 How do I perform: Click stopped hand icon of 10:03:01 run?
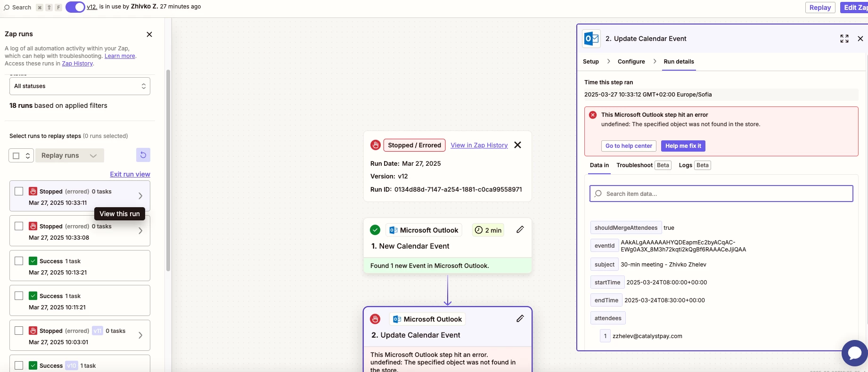point(33,331)
